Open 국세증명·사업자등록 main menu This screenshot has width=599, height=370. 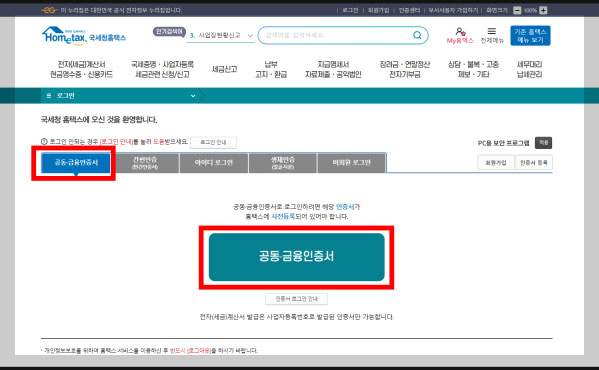[162, 69]
